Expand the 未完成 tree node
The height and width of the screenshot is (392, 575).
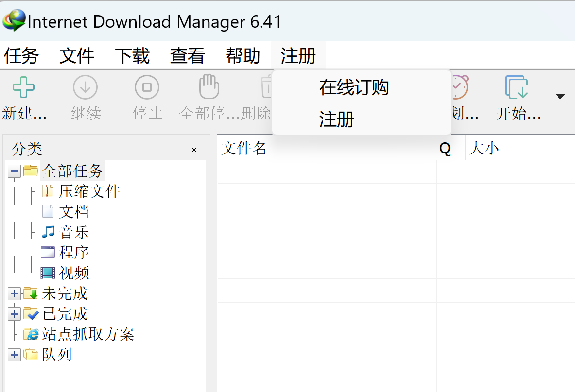[15, 293]
